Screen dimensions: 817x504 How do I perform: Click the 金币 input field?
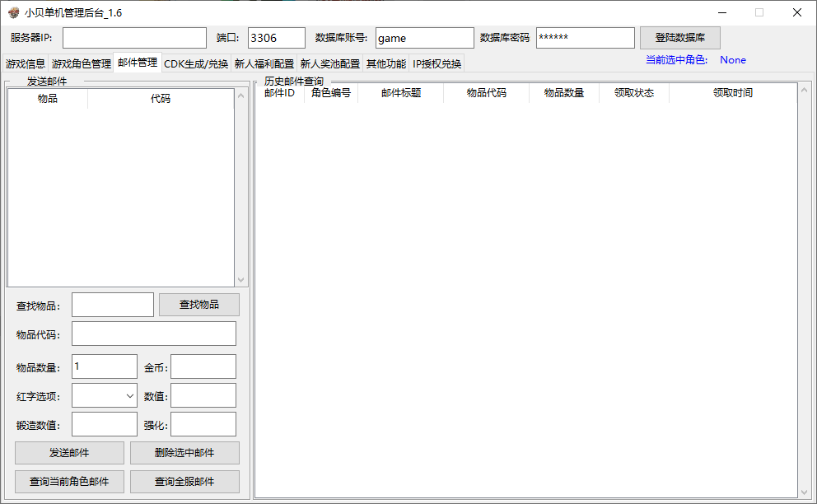pos(203,366)
